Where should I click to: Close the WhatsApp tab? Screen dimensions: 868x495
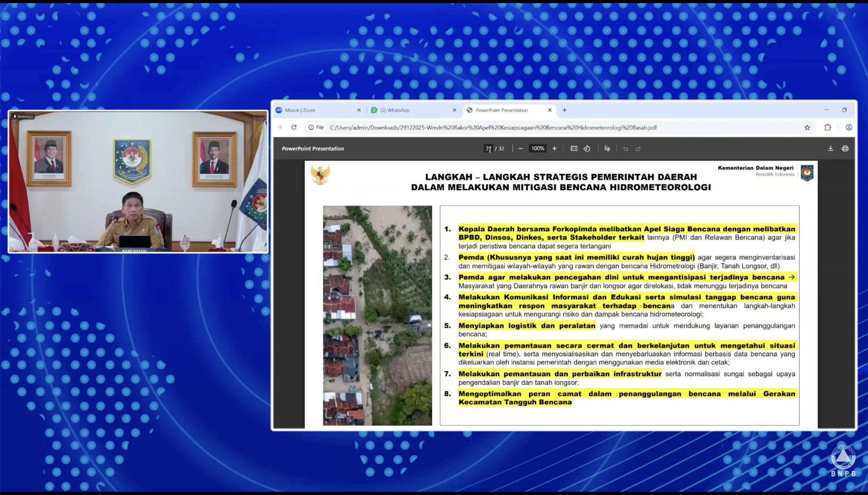454,110
